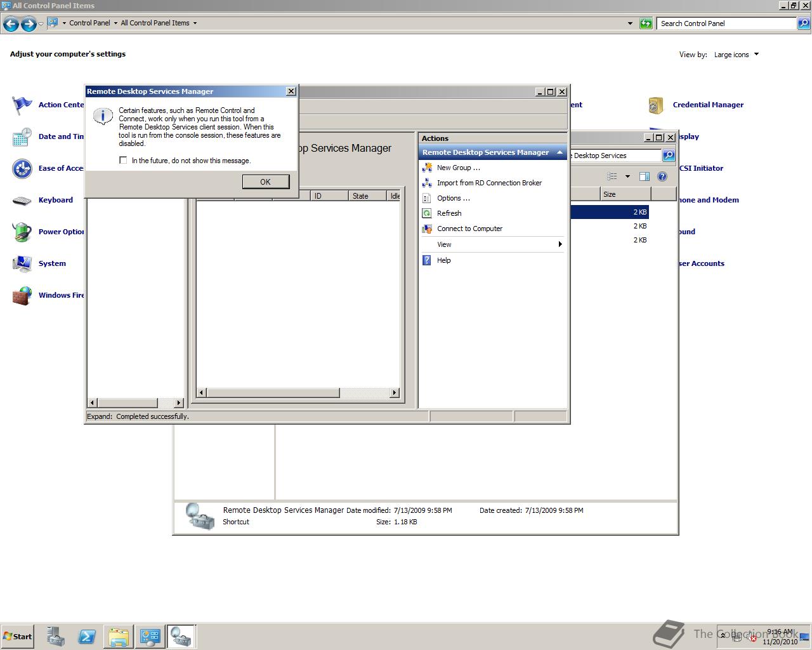Click the State column header

[x=367, y=196]
